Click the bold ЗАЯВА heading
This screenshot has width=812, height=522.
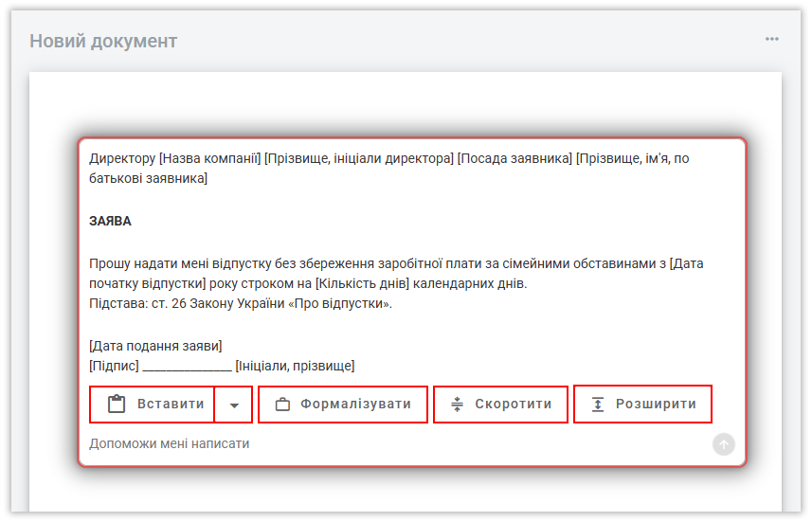coord(111,221)
